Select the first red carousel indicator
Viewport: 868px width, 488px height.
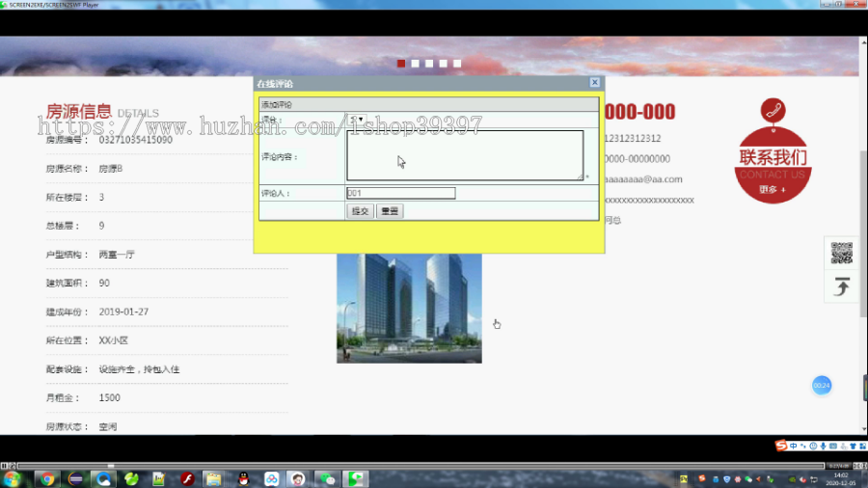[x=401, y=64]
